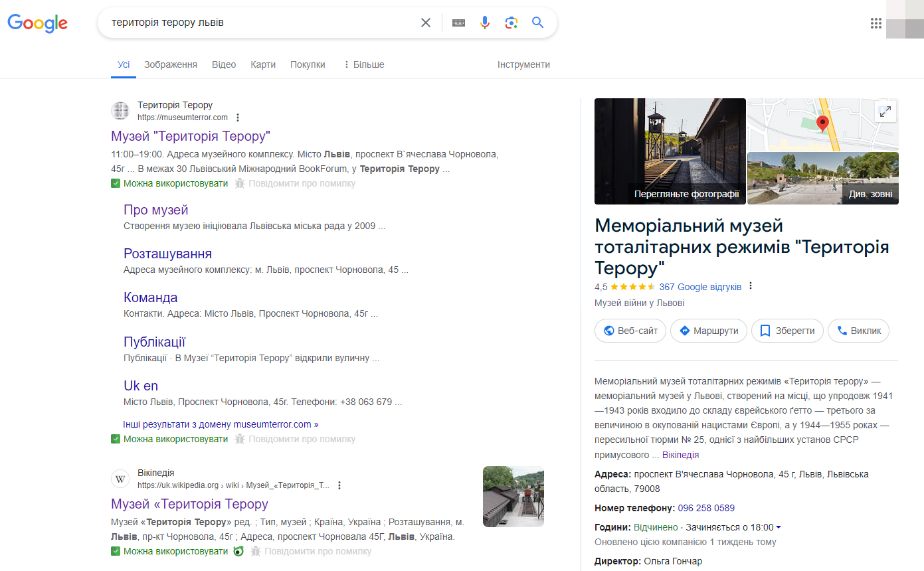Open the on-screen keyboard in the search bar
The height and width of the screenshot is (571, 924).
coord(458,22)
